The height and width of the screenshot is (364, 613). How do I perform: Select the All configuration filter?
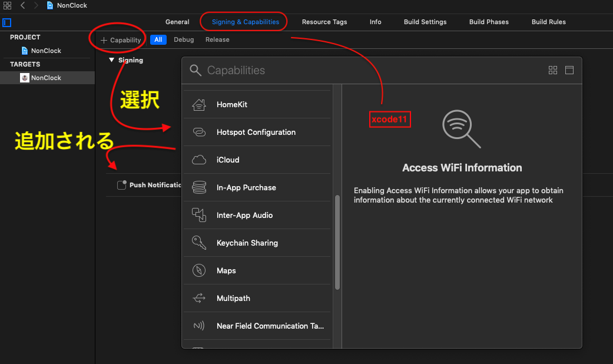(158, 40)
